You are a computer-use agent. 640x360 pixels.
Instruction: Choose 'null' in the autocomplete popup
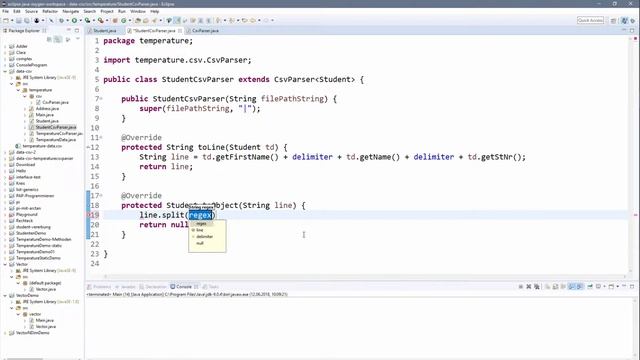[200, 243]
